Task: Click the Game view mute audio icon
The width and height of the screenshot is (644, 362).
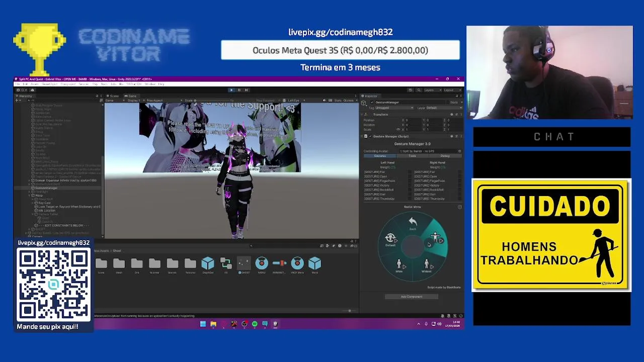Action: coord(324,101)
